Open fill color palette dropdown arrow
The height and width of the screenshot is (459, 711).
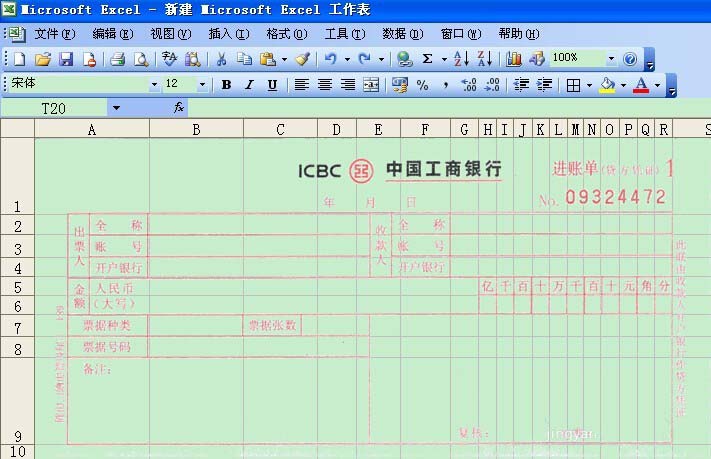coord(623,85)
